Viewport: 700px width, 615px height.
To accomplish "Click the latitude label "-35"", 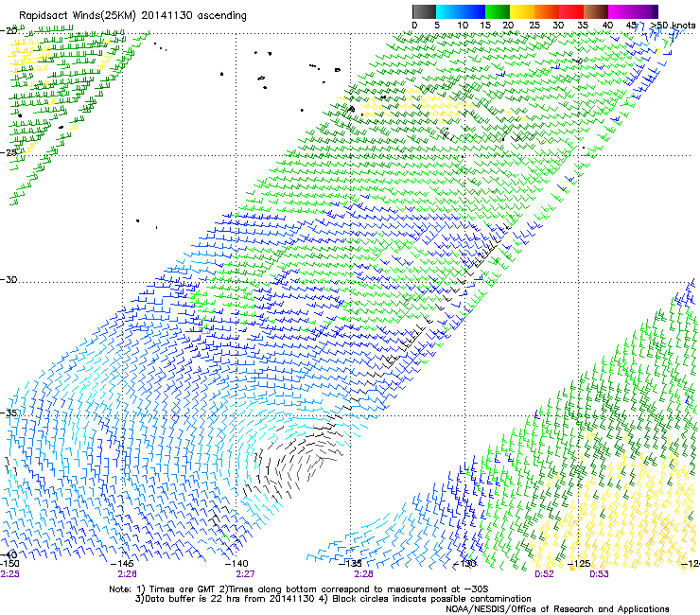I will [9, 413].
